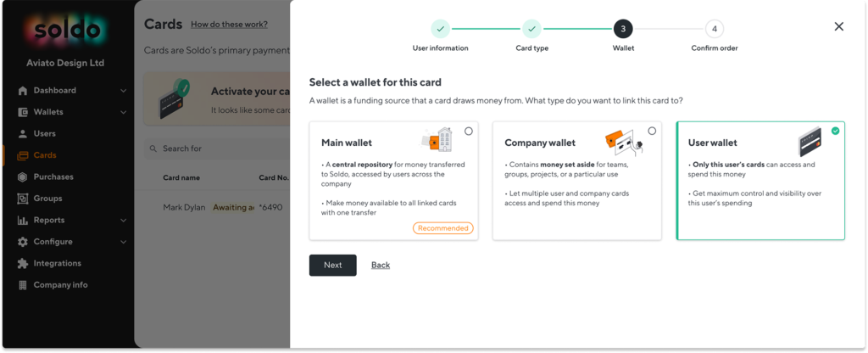
Task: Click the Reports bar chart icon
Action: point(23,220)
